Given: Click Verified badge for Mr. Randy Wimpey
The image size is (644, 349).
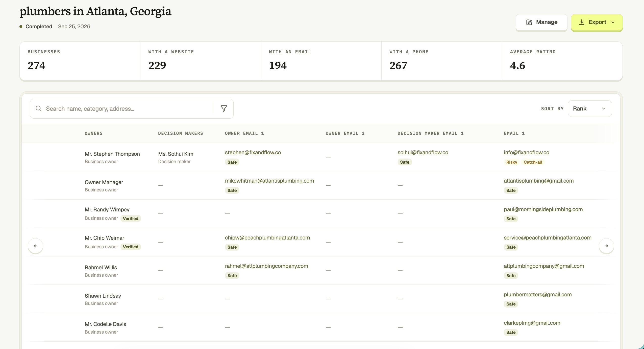Looking at the screenshot, I should point(131,219).
